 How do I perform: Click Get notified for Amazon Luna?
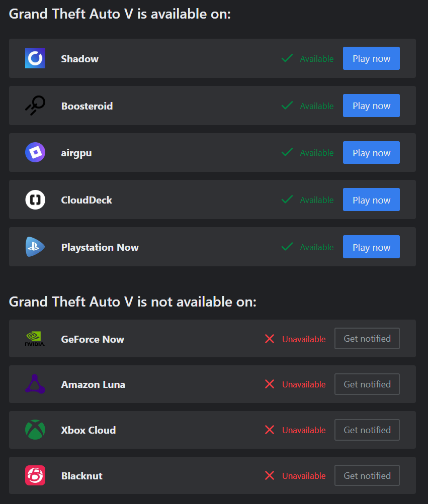coord(367,384)
